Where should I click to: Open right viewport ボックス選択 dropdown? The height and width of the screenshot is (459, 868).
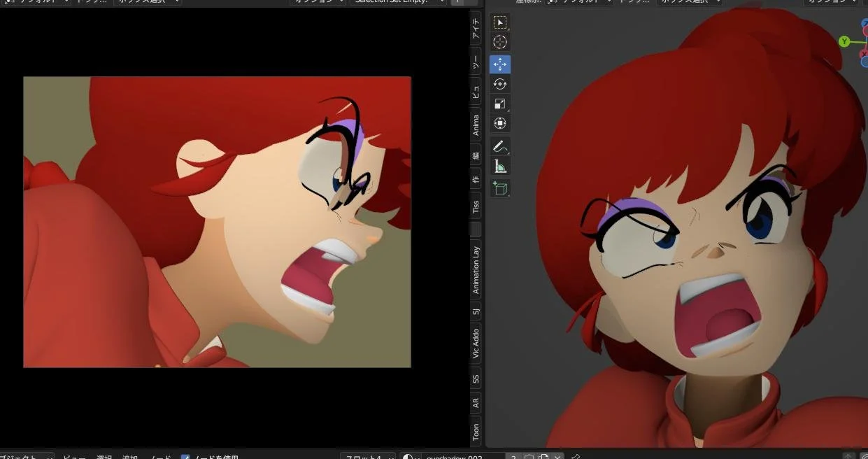point(688,1)
